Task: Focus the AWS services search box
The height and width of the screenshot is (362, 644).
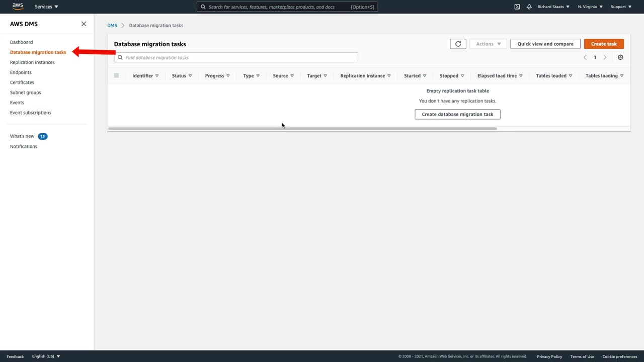Action: [x=287, y=7]
